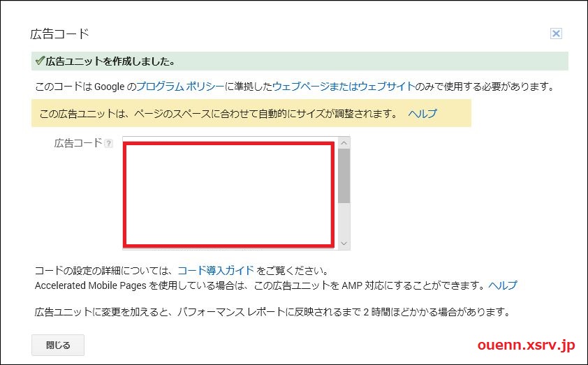Open the ヘルプ link in the yellow notice
The height and width of the screenshot is (365, 588).
click(x=422, y=114)
